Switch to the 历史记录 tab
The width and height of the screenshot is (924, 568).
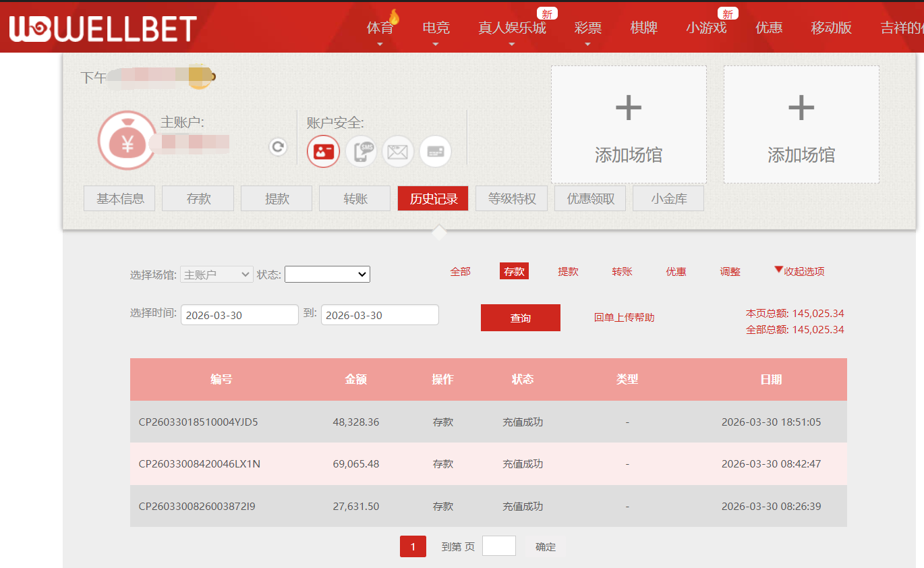tap(432, 198)
